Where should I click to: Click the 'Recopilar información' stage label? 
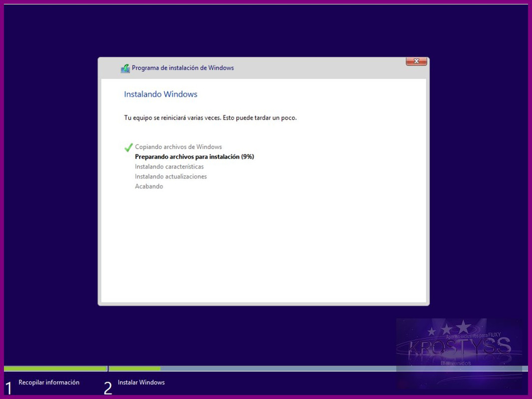click(x=49, y=383)
